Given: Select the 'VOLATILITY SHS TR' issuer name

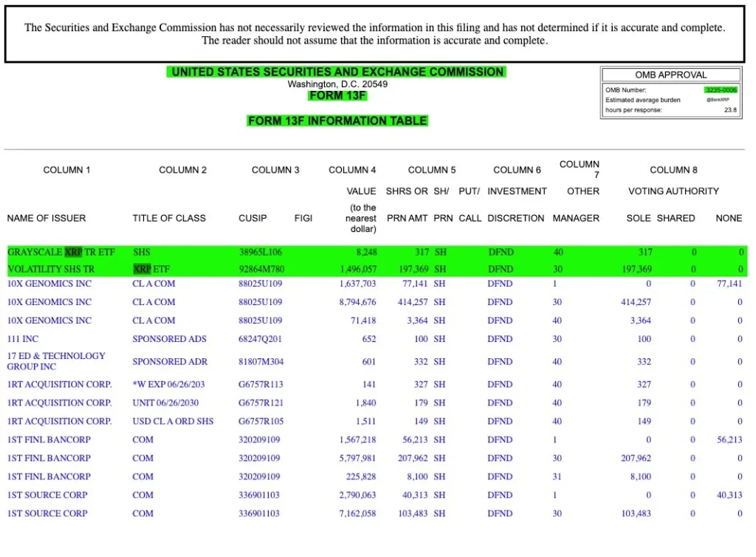Looking at the screenshot, I should point(51,269).
